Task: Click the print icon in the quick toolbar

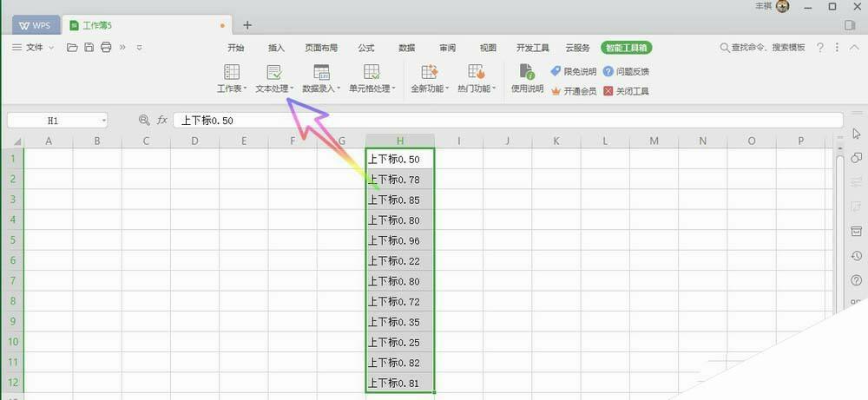Action: 106,48
